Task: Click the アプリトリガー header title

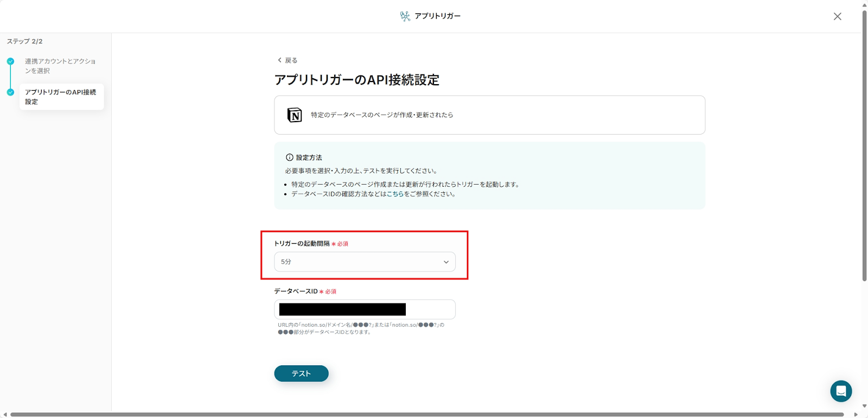Action: pyautogui.click(x=437, y=16)
